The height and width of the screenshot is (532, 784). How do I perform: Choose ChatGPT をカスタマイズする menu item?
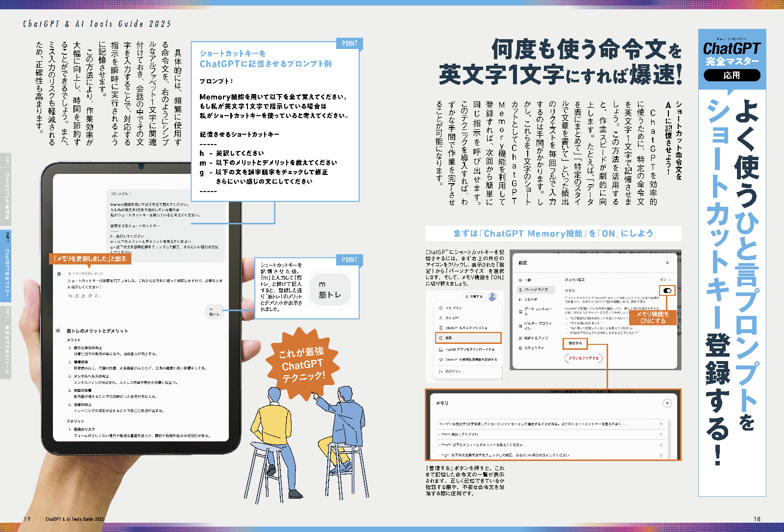(x=463, y=328)
